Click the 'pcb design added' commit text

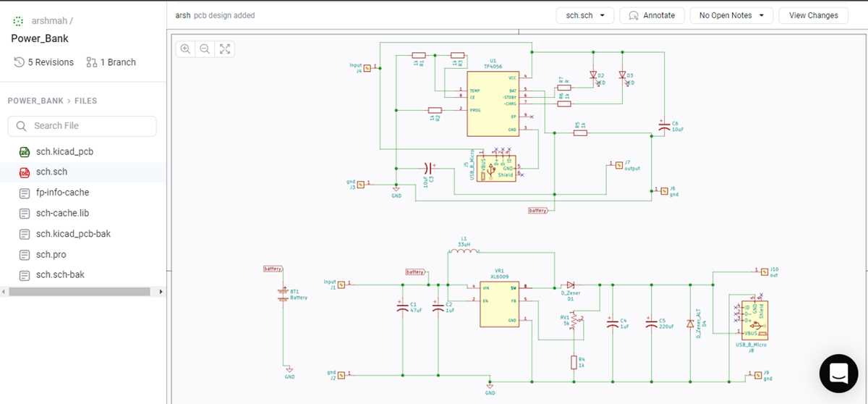[x=224, y=15]
